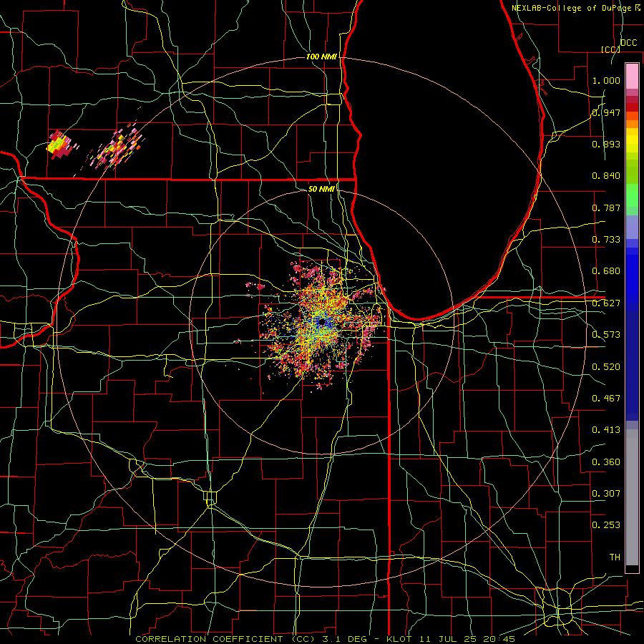Pick the pink swatch on the color bar
The width and height of the screenshot is (644, 644).
point(632,76)
